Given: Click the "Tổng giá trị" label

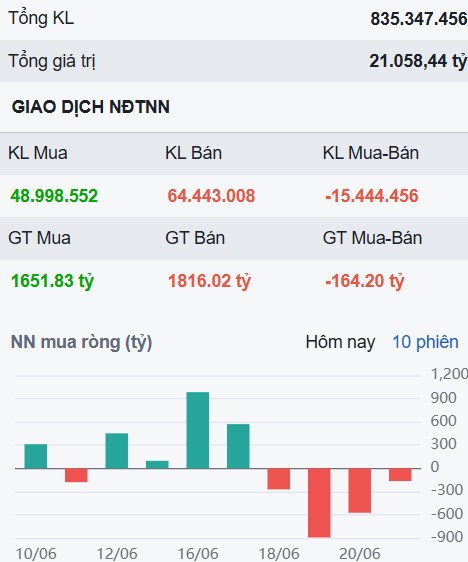Looking at the screenshot, I should point(52,61).
